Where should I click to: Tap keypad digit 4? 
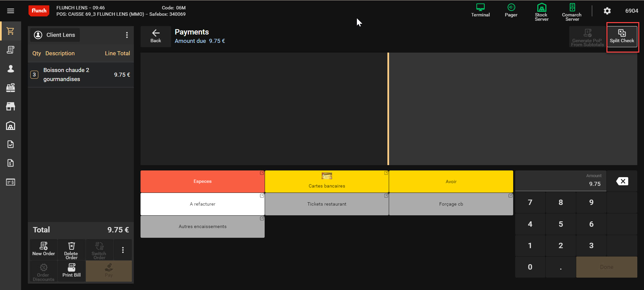point(530,224)
